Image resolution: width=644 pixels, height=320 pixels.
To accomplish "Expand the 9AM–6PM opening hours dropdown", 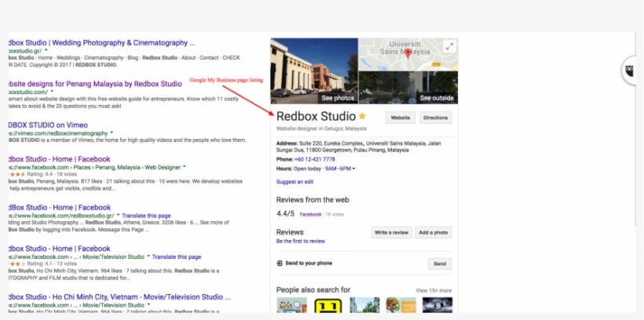I will pyautogui.click(x=339, y=169).
